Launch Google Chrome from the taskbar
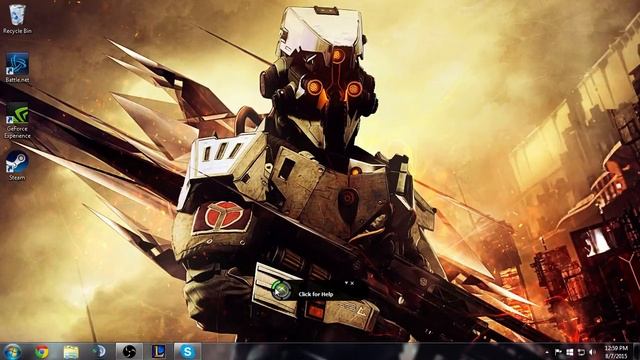 click(42, 351)
